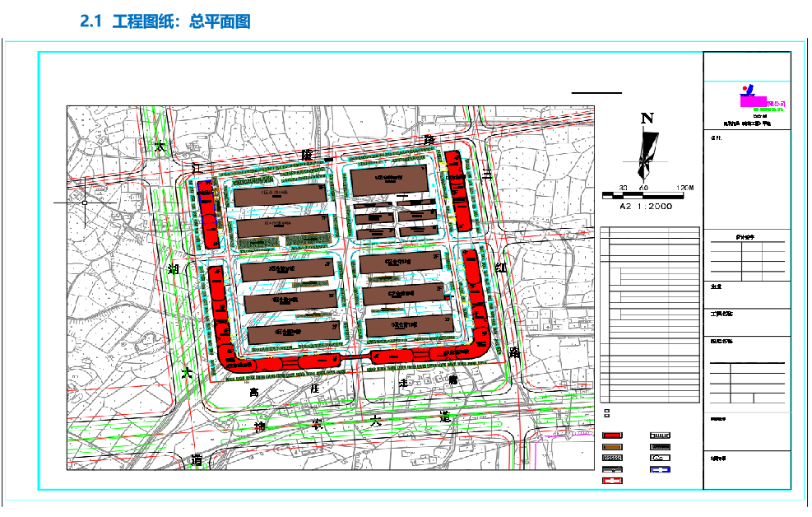
Task: Click the "湖" road label on west side
Action: click(x=174, y=269)
